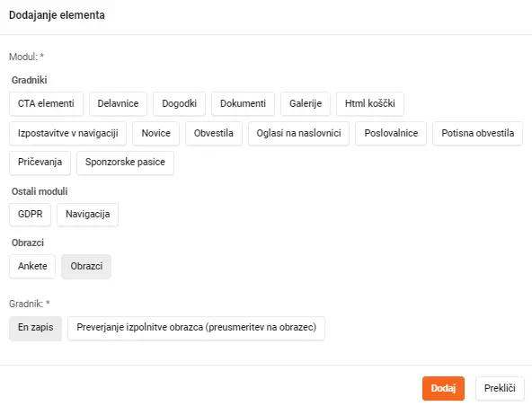The height and width of the screenshot is (406, 532).
Task: Choose Galerije as the module
Action: (x=306, y=104)
